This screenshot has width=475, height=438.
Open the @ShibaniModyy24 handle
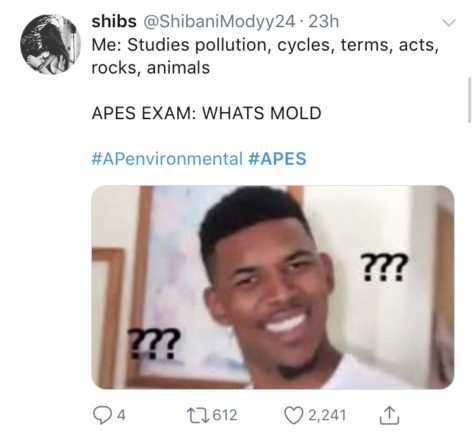click(x=219, y=22)
